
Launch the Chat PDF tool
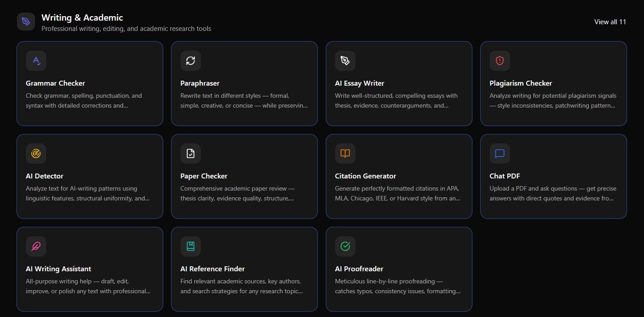click(553, 176)
